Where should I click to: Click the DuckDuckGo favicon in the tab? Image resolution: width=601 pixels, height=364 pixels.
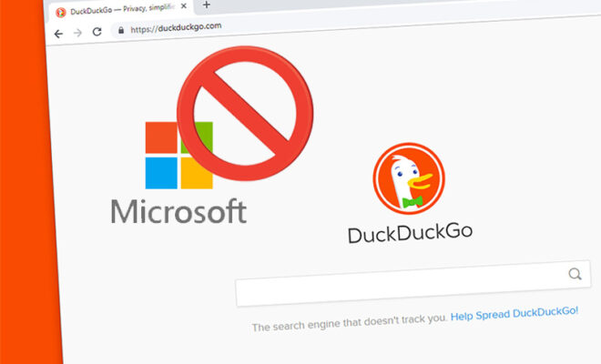(x=60, y=12)
